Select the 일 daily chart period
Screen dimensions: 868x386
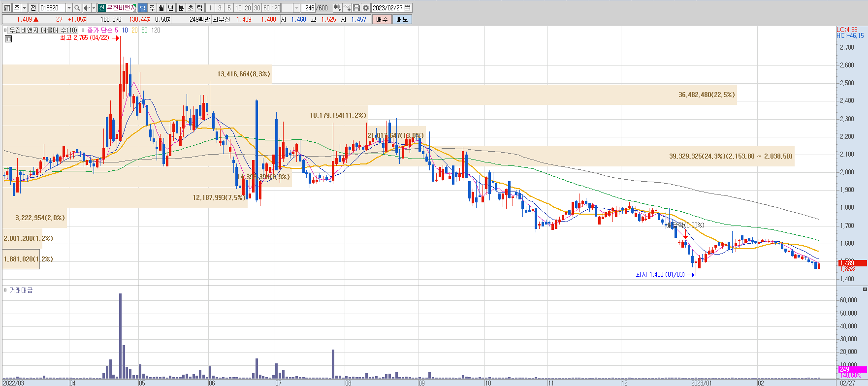coord(142,8)
